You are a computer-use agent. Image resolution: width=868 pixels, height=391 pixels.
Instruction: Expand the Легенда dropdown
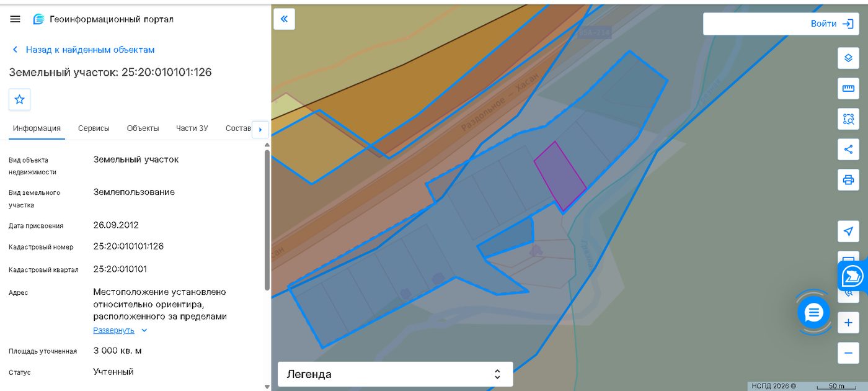pos(395,374)
